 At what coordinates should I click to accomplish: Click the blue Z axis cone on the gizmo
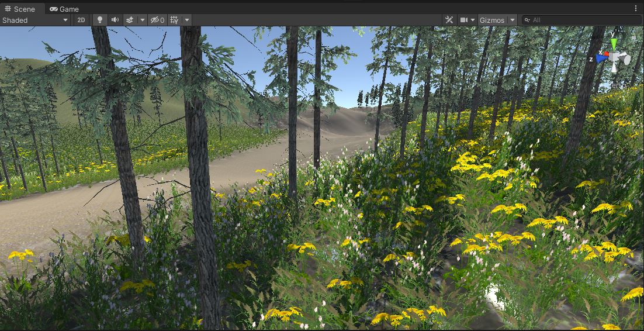click(601, 59)
